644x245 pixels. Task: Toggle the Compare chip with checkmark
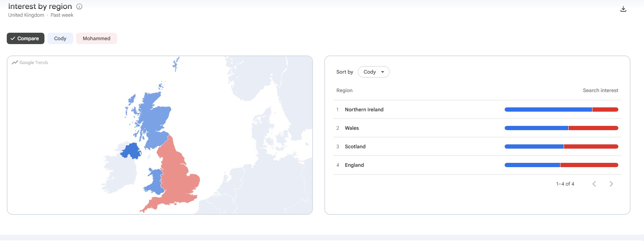[26, 38]
